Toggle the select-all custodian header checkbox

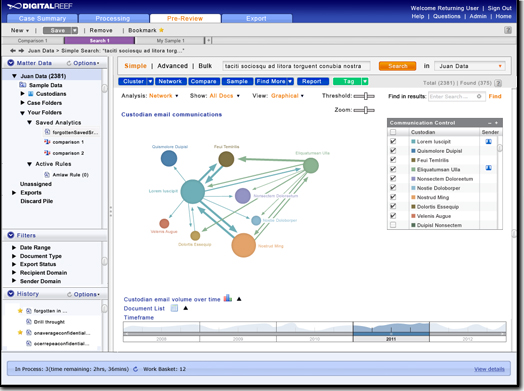click(x=393, y=132)
